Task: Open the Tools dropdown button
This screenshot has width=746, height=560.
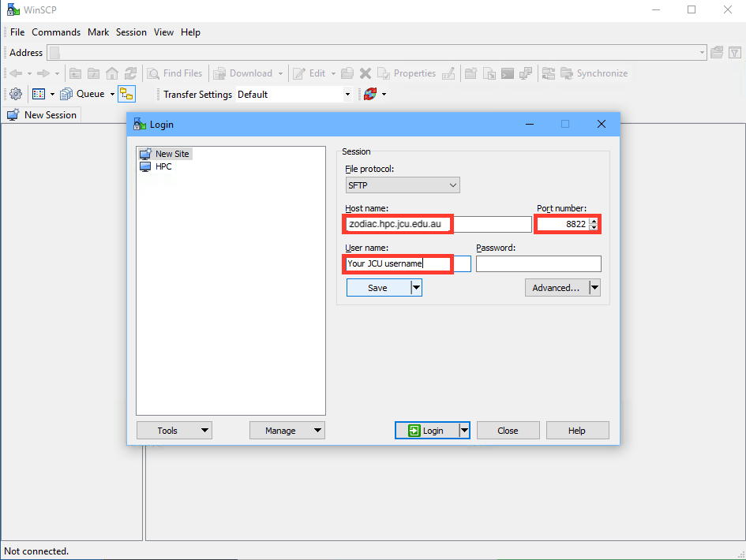Action: [x=174, y=430]
